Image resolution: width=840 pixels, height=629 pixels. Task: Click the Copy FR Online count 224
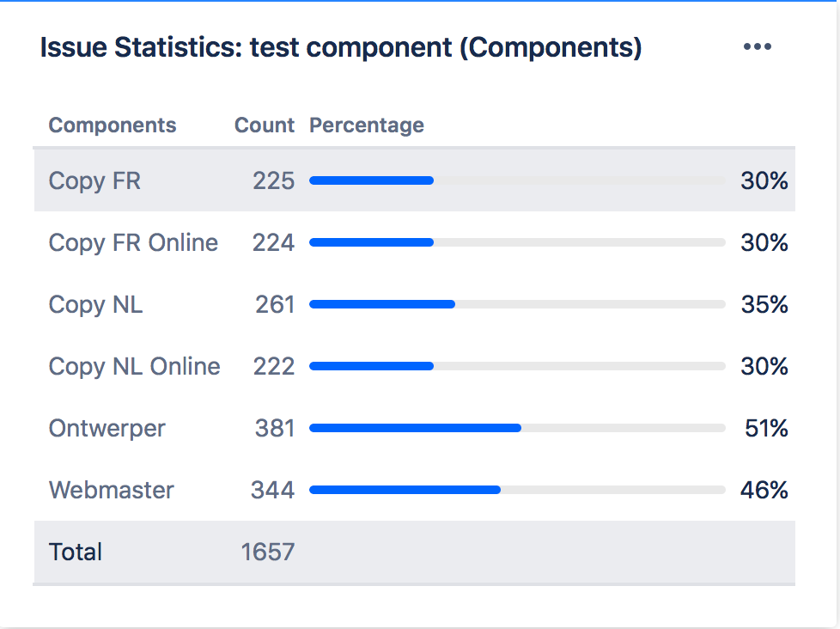click(274, 242)
